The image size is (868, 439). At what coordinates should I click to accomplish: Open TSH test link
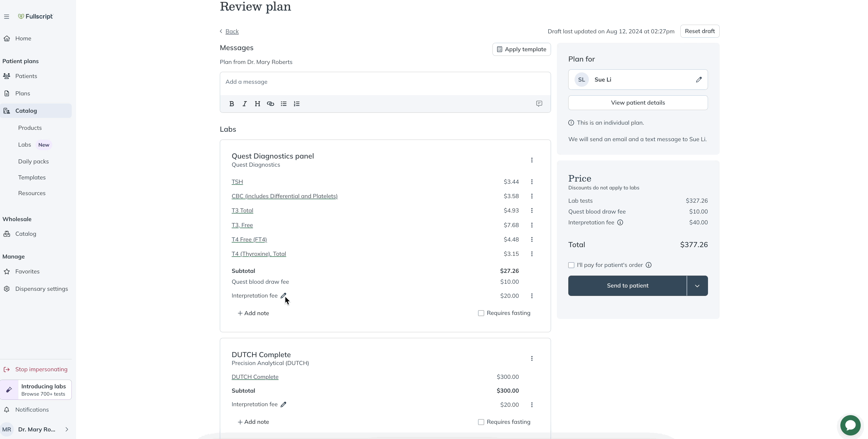click(237, 182)
